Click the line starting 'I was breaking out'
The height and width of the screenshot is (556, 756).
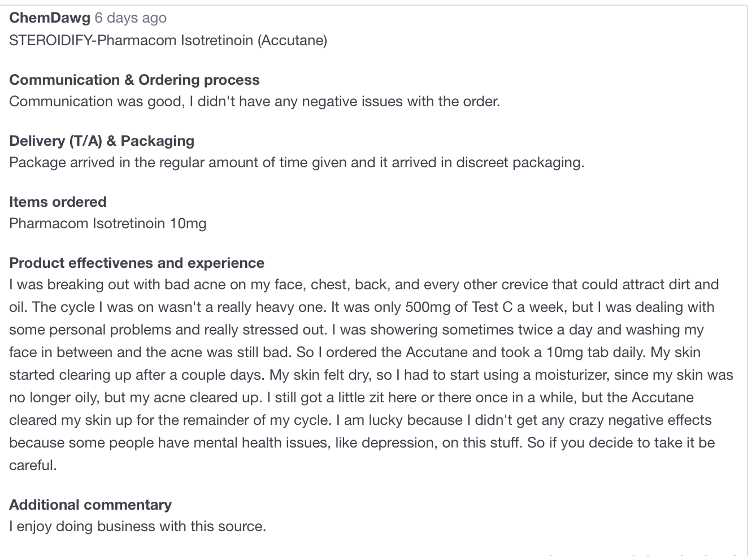[364, 285]
